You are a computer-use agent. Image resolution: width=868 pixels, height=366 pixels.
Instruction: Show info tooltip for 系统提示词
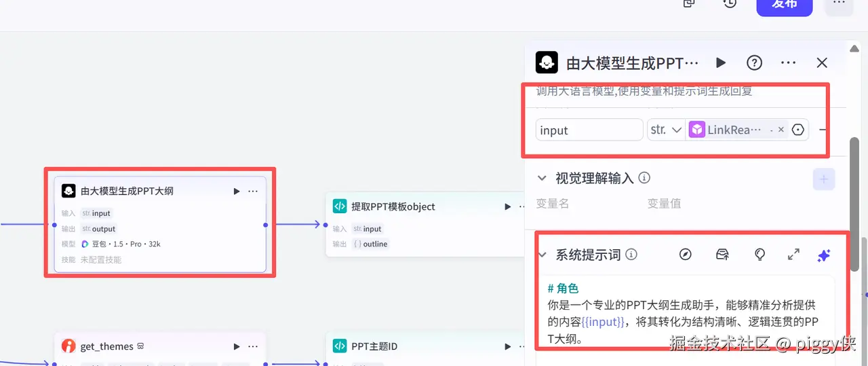(631, 255)
